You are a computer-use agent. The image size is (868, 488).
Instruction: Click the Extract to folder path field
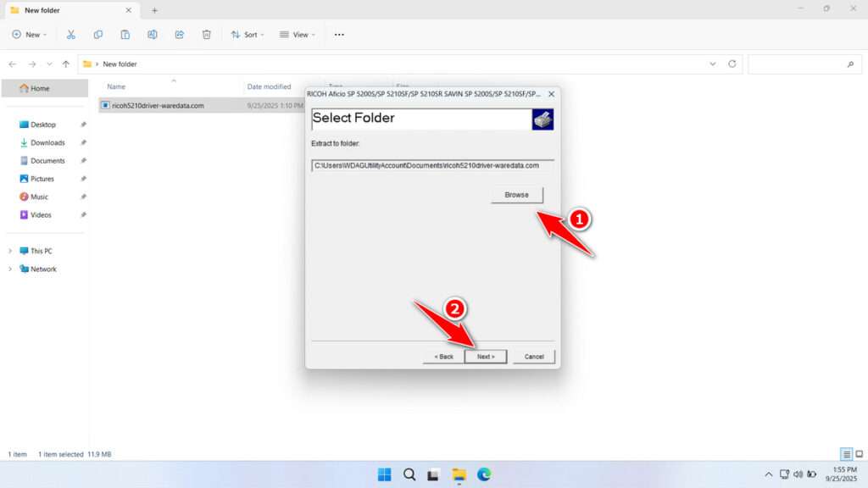(x=432, y=165)
